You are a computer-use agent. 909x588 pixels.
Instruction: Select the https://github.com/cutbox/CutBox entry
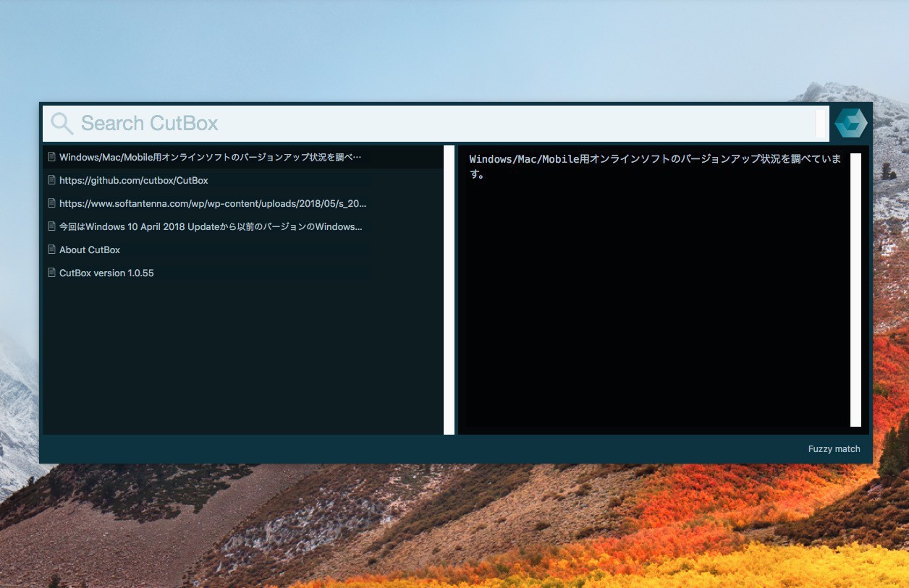[243, 180]
